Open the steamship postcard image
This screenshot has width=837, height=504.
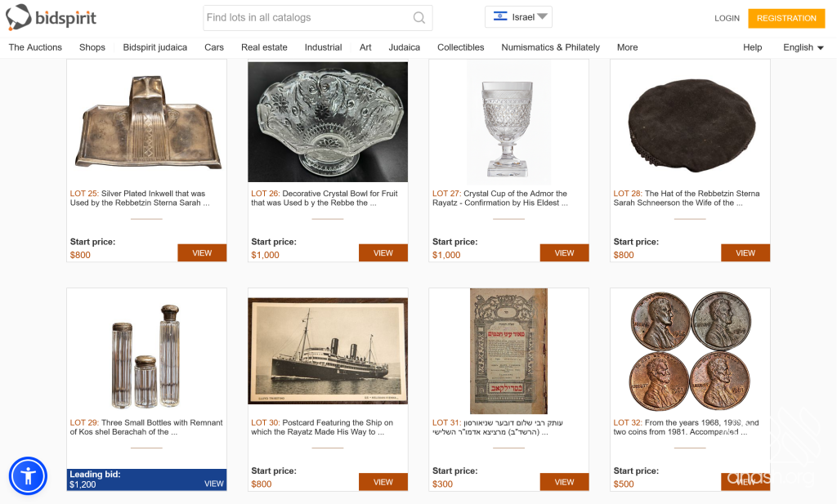tap(328, 351)
